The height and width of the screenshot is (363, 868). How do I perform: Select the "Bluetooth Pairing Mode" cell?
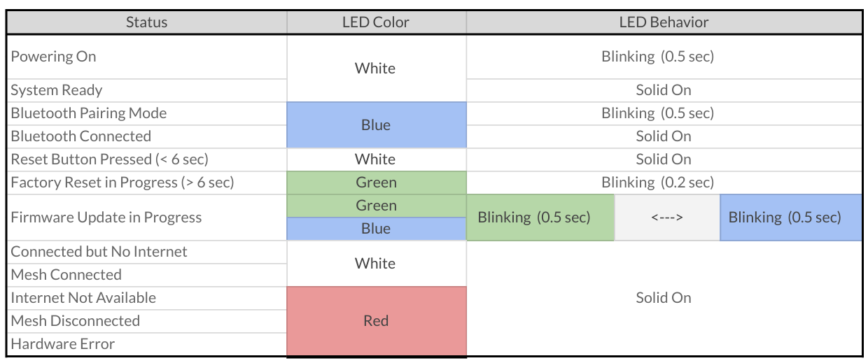pyautogui.click(x=146, y=113)
